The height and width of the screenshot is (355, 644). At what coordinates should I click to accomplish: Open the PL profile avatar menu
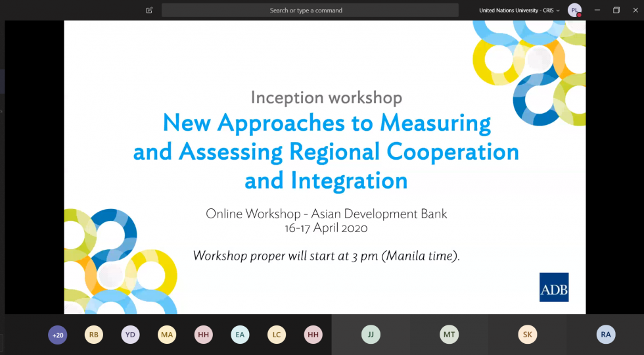click(x=574, y=11)
